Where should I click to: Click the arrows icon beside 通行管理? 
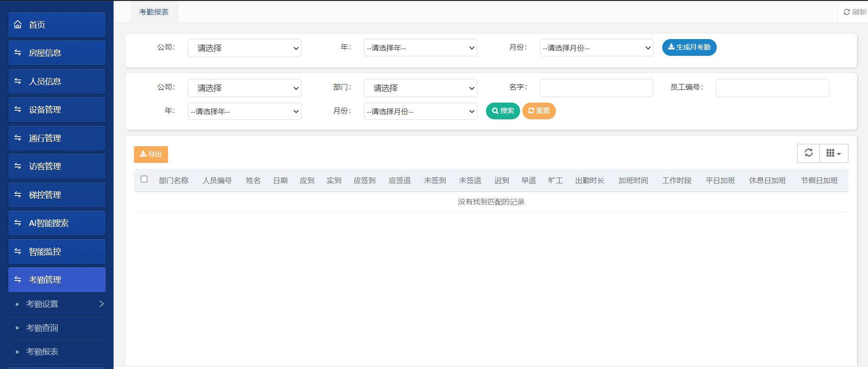coord(18,138)
